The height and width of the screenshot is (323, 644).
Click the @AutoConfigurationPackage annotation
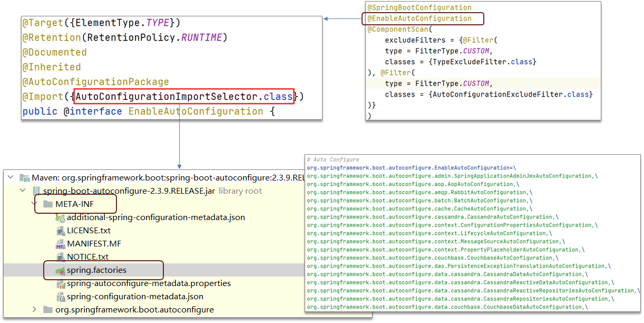click(95, 82)
